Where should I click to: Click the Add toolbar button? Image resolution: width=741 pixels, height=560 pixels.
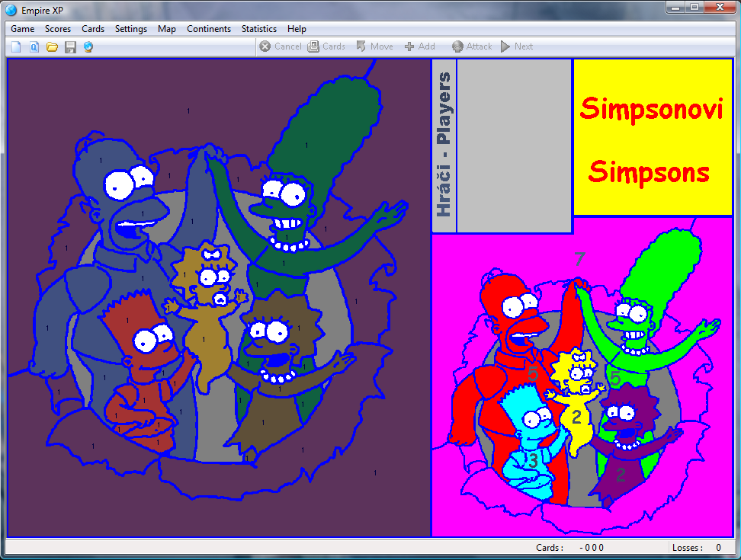(x=419, y=46)
